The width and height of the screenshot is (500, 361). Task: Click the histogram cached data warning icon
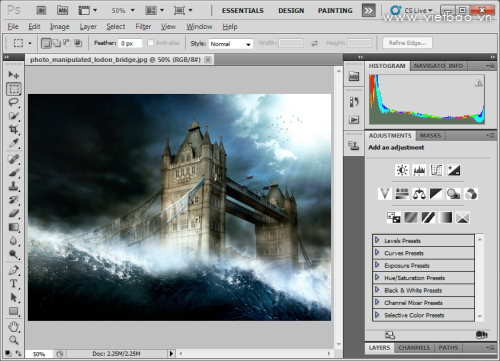[478, 83]
